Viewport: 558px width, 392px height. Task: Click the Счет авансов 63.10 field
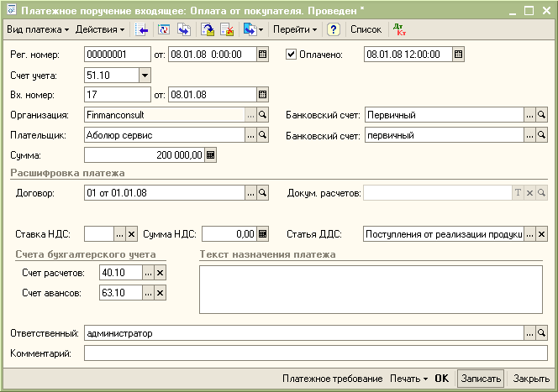(x=121, y=293)
